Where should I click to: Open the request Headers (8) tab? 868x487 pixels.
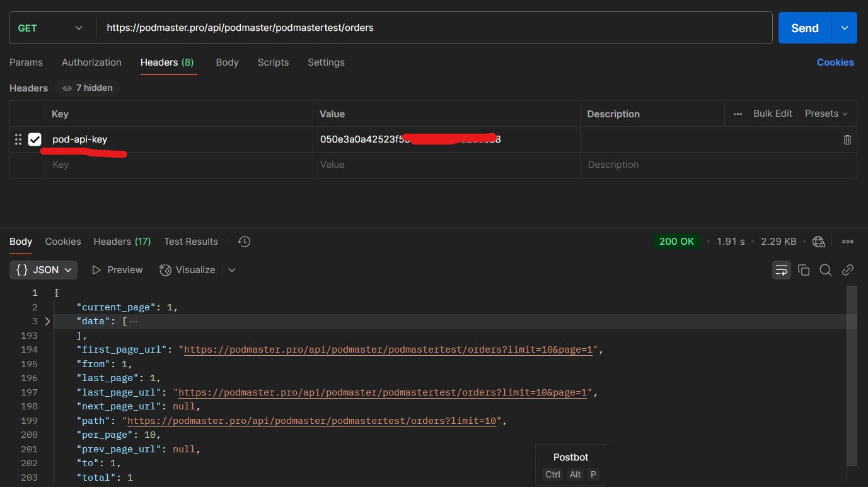point(167,62)
